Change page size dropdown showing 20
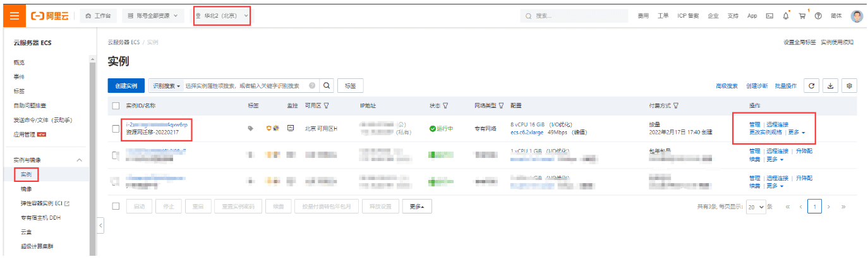This screenshot has width=868, height=264. click(756, 207)
